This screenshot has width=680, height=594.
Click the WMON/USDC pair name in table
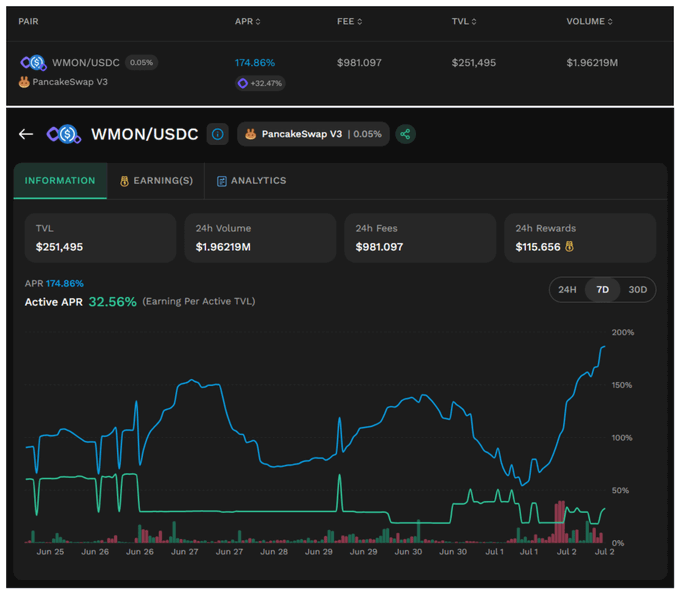pyautogui.click(x=86, y=63)
